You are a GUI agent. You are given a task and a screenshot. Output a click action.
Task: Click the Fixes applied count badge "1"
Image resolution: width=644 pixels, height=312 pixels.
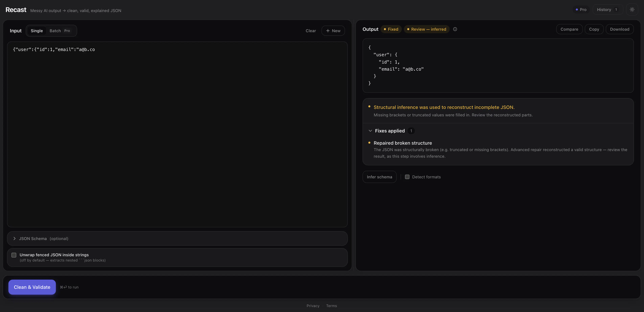coord(411,131)
